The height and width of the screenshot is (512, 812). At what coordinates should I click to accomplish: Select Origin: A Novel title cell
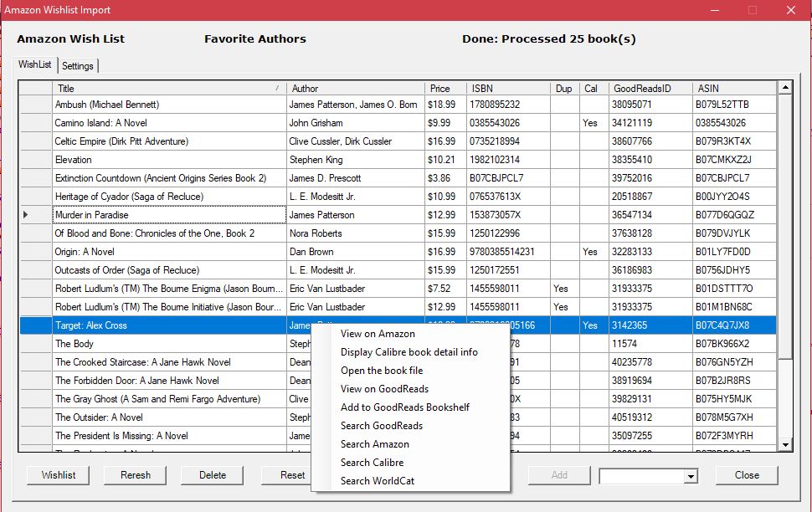click(x=169, y=252)
